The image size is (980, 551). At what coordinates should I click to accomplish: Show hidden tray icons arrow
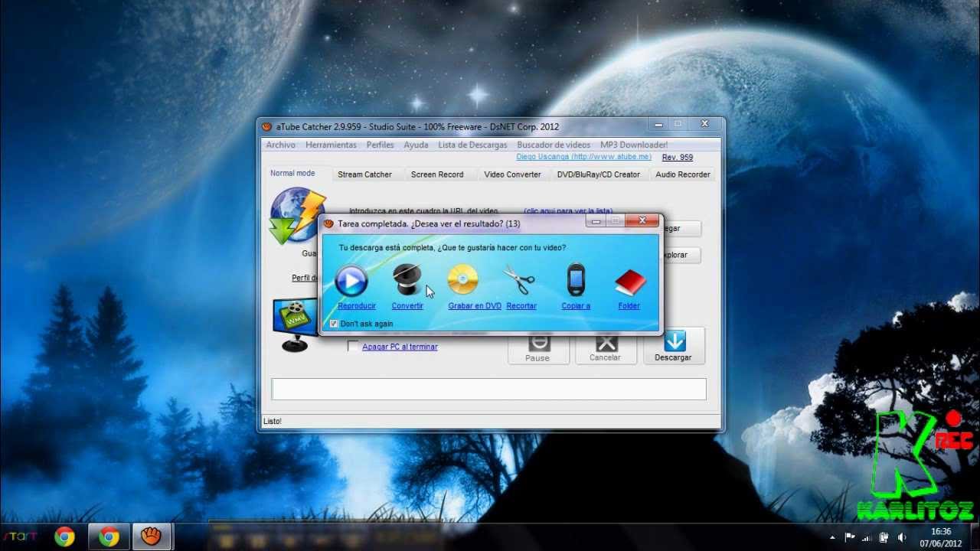tap(834, 537)
